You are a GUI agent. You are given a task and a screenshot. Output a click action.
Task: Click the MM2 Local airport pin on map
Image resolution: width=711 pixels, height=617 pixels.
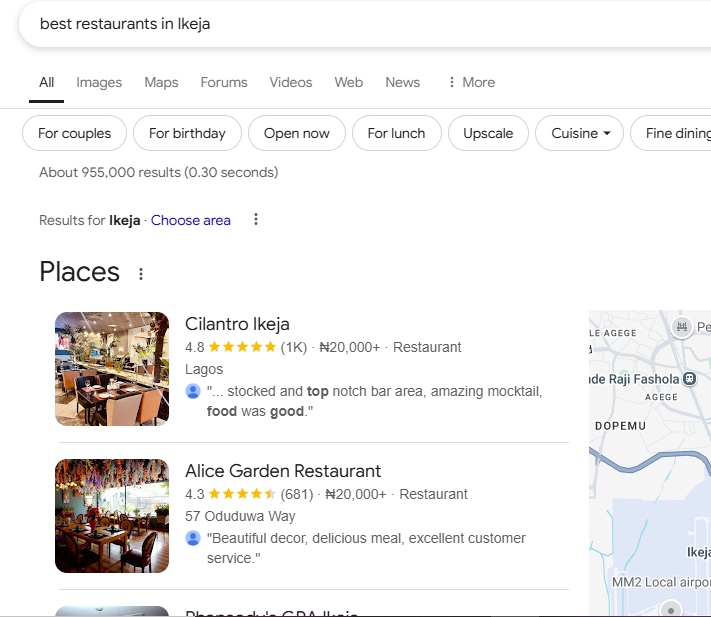pos(671,607)
